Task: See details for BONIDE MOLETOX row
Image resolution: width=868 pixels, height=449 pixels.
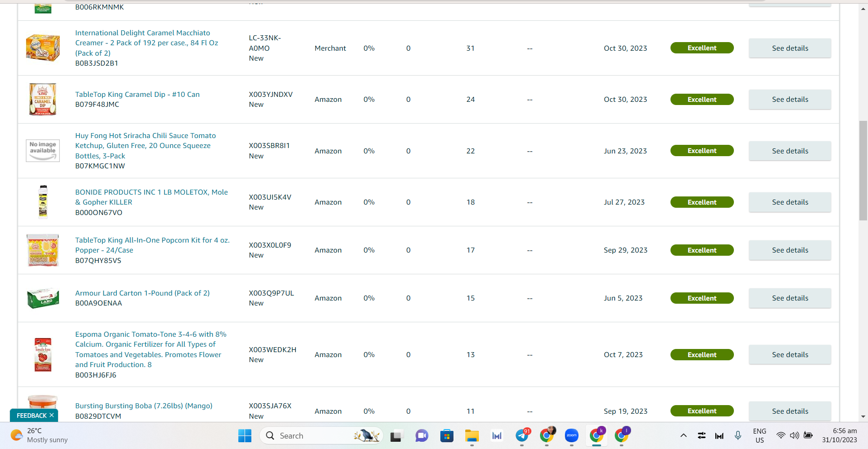Action: pyautogui.click(x=790, y=202)
